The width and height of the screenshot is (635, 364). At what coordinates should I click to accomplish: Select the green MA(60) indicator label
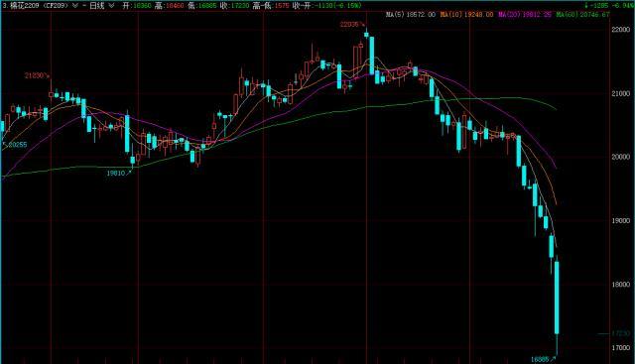(582, 15)
